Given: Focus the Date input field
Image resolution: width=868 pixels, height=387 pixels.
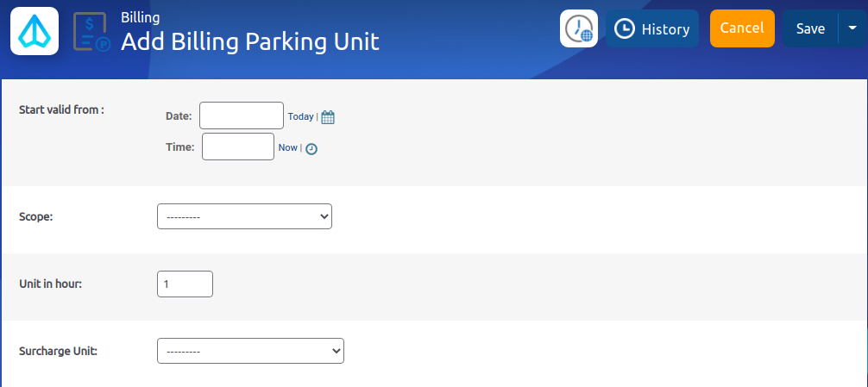Looking at the screenshot, I should [242, 115].
